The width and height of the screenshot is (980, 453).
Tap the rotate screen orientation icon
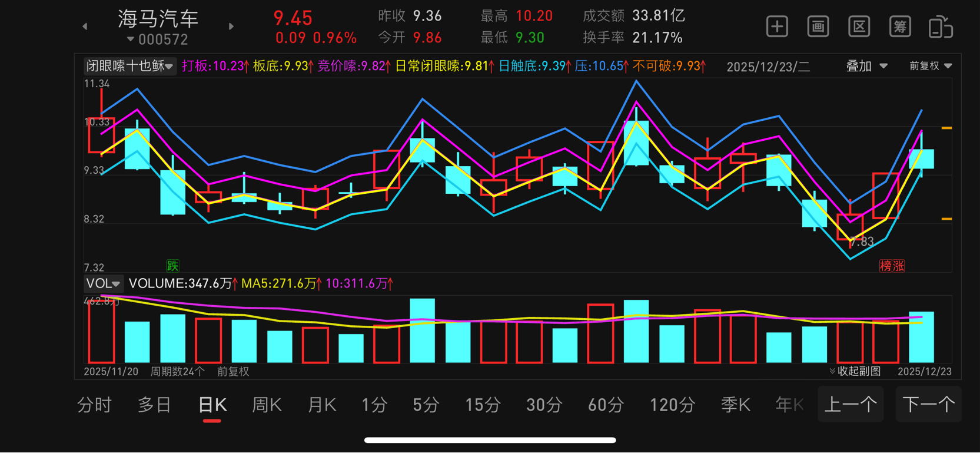(x=941, y=27)
